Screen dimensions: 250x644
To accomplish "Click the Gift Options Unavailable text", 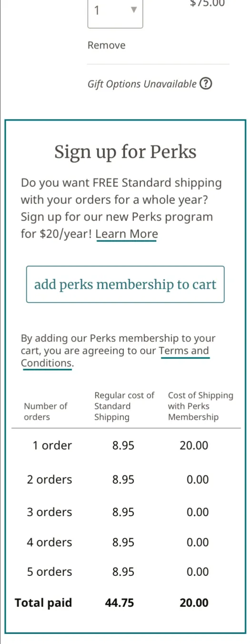I will pos(142,84).
